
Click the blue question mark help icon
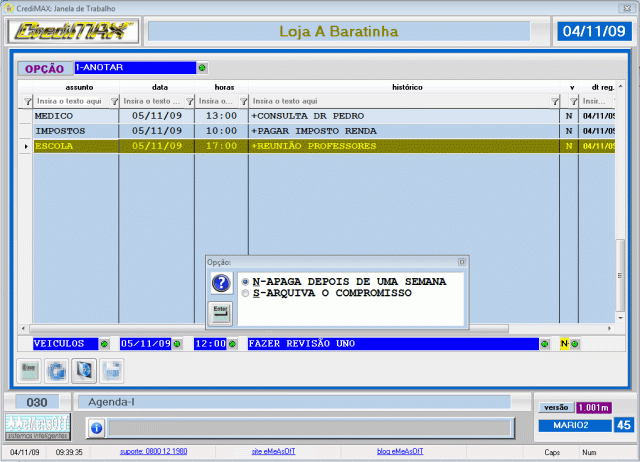[x=221, y=283]
